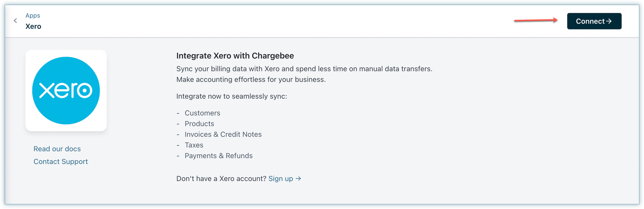Click the Don't have a Xero account text
The width and height of the screenshot is (644, 209).
tap(221, 179)
